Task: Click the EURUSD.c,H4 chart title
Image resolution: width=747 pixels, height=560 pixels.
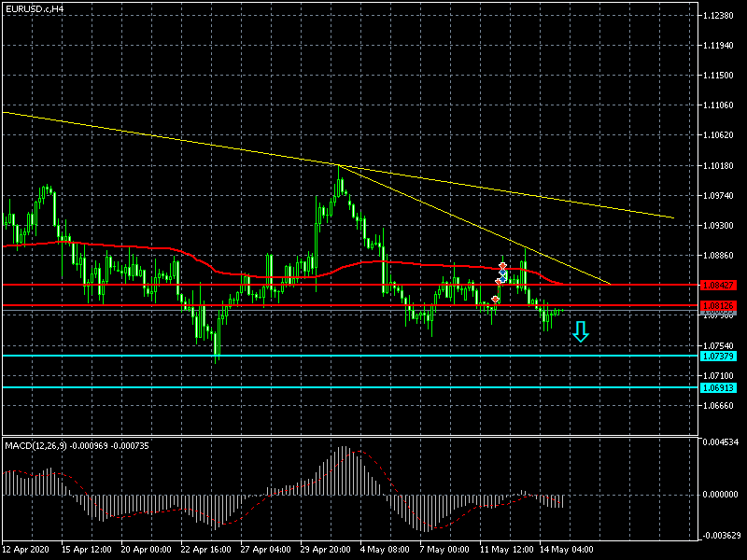Action: 35,8
